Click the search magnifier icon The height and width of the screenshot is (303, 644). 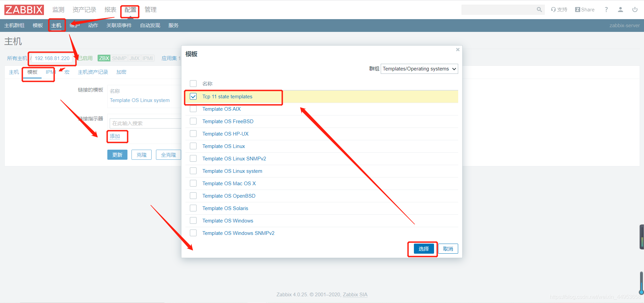(x=539, y=10)
